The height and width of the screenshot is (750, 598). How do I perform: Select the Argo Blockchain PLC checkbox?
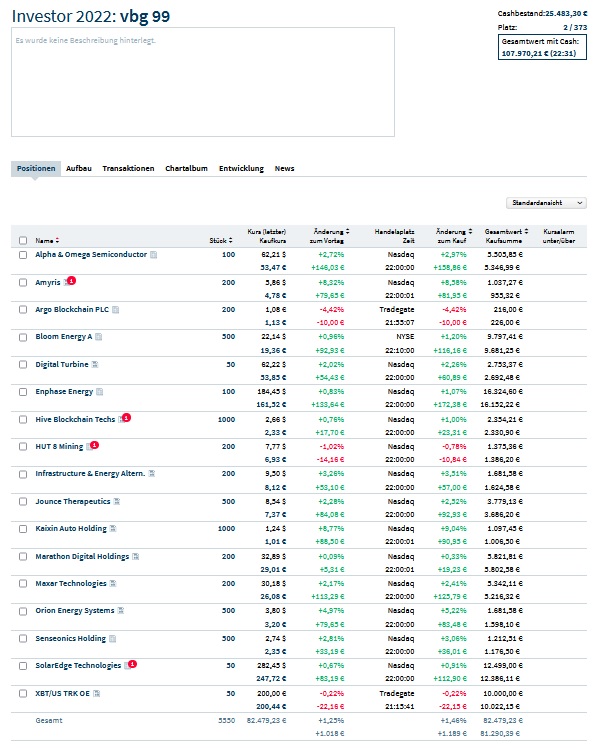[x=23, y=310]
